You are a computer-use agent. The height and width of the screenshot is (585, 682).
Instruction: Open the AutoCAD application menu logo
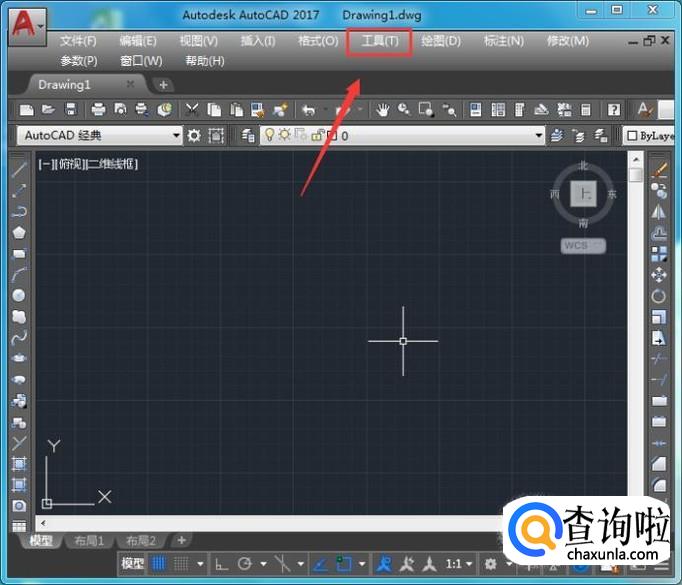[x=27, y=26]
